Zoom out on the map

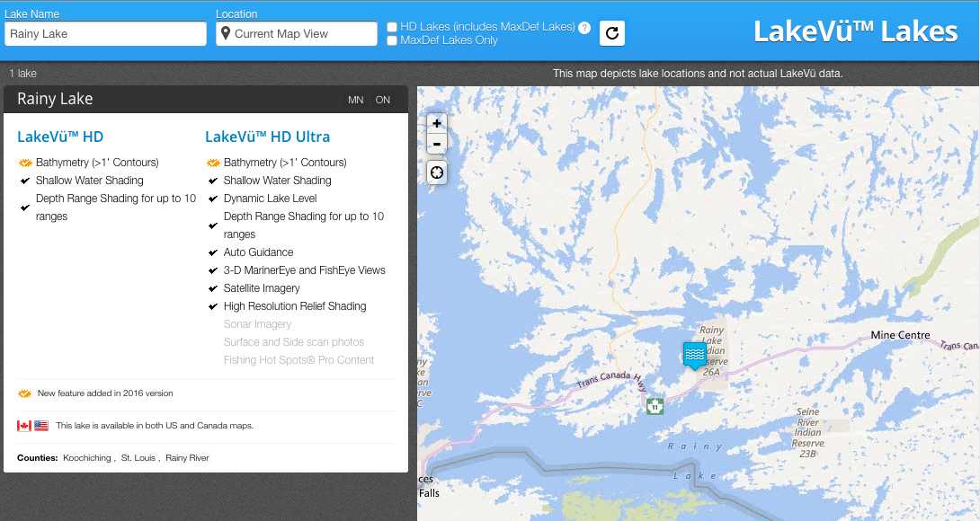point(437,144)
